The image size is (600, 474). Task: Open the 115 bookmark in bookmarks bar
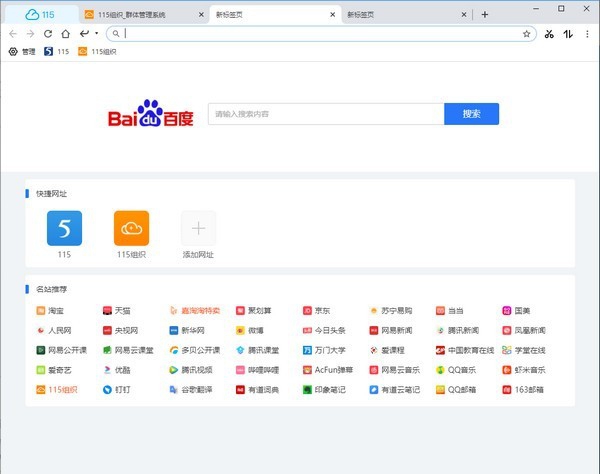57,52
